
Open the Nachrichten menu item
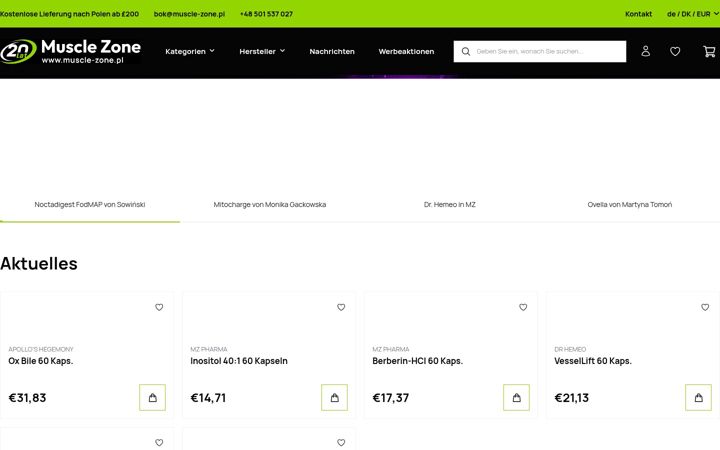click(x=332, y=51)
